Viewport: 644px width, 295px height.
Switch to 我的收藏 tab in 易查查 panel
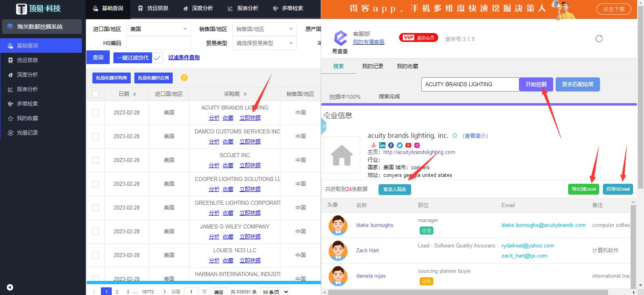click(407, 66)
